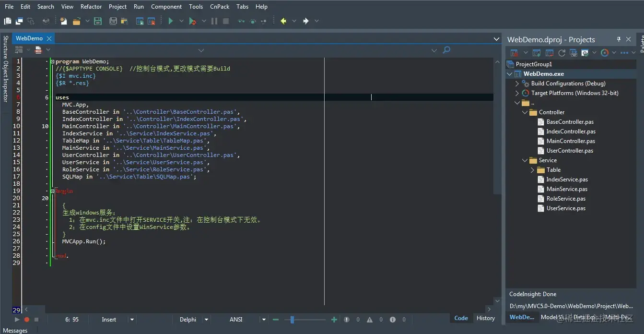Click Remove File from Project icon

click(x=152, y=21)
